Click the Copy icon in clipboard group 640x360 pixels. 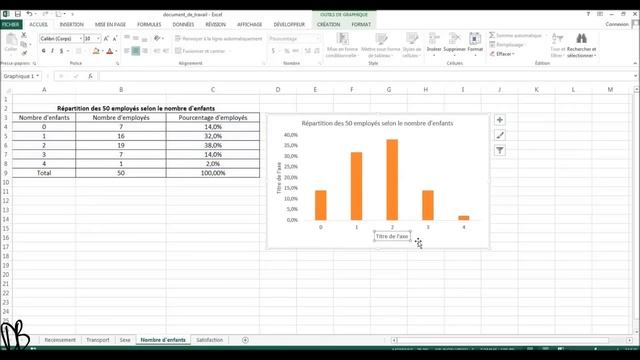24,44
